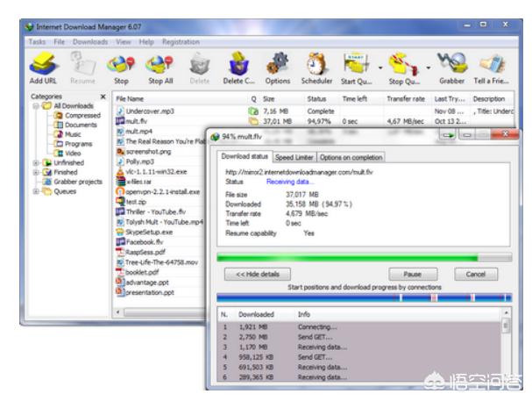This screenshot has width=532, height=401.
Task: Click the Delete trash toolbar icon
Action: point(200,69)
